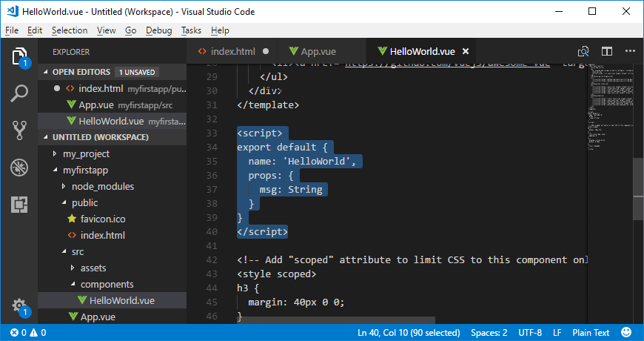Open the editor More Actions ellipsis
644x341 pixels.
point(629,52)
